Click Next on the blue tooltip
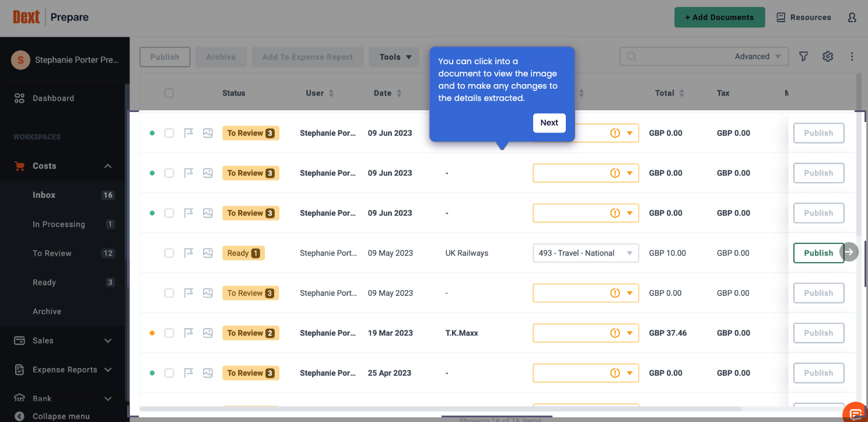Image resolution: width=868 pixels, height=422 pixels. pos(549,123)
